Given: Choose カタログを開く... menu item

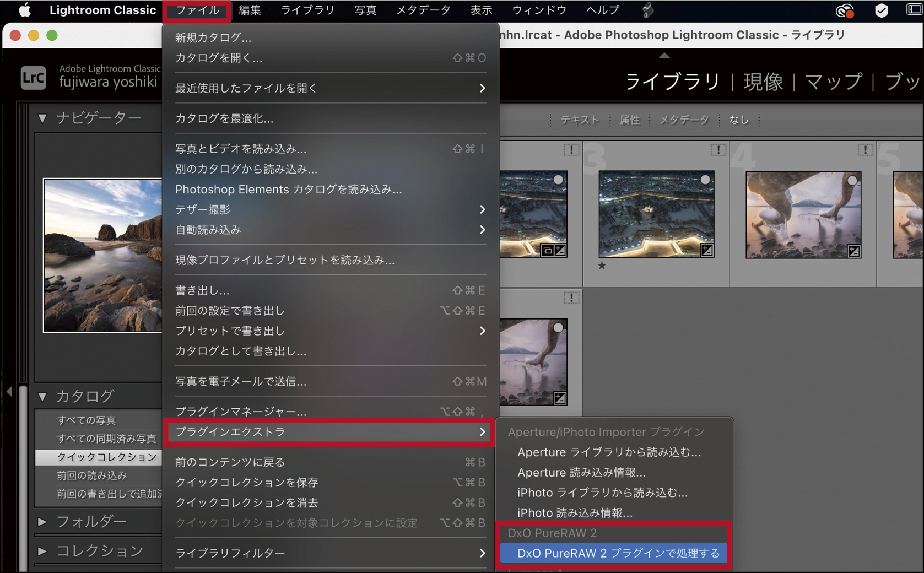Looking at the screenshot, I should click(331, 58).
